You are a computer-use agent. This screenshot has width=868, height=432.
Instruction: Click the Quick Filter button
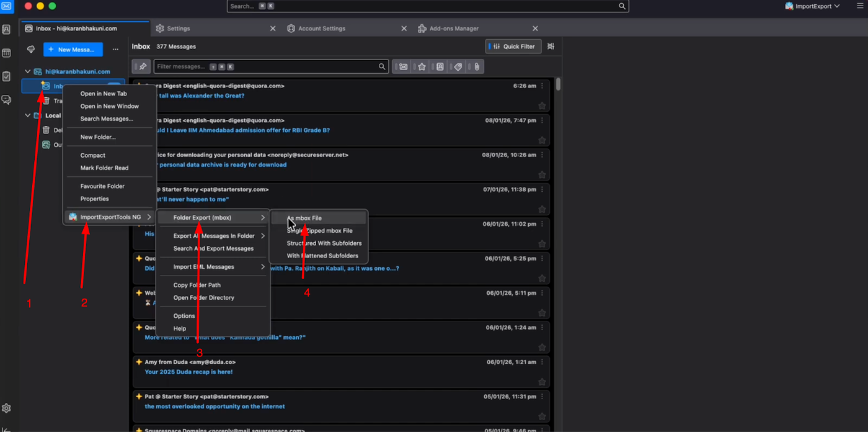(x=513, y=47)
